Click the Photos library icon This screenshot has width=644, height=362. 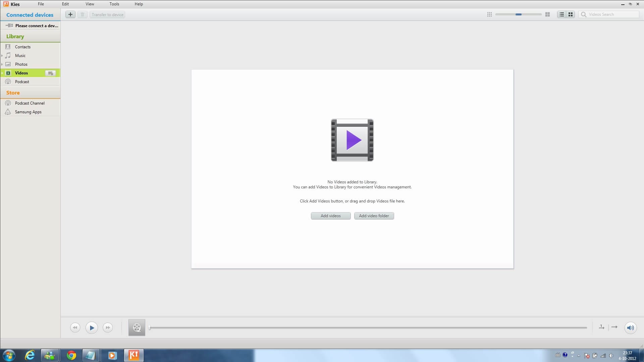8,64
